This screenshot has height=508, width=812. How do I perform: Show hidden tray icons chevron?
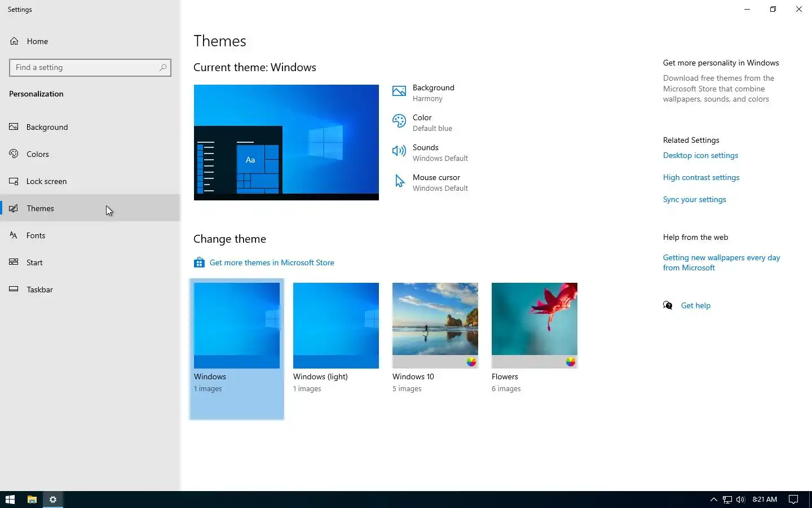point(713,500)
